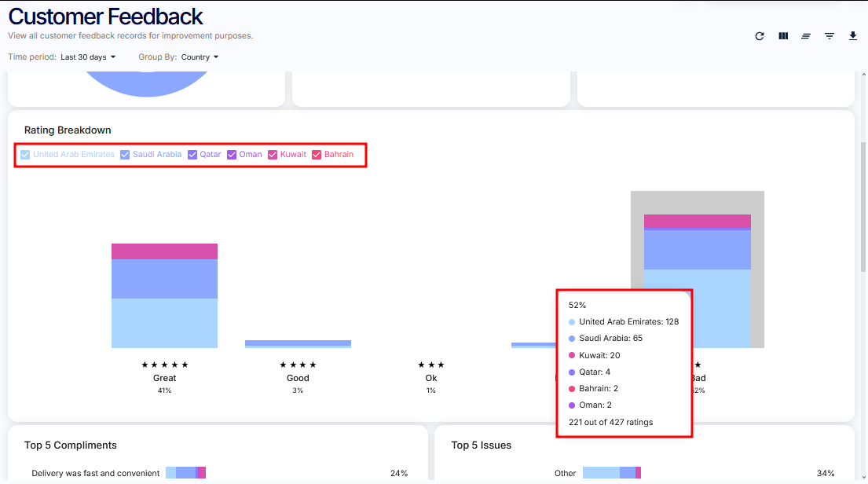
Task: Click the slanted three-line density icon
Action: [806, 36]
